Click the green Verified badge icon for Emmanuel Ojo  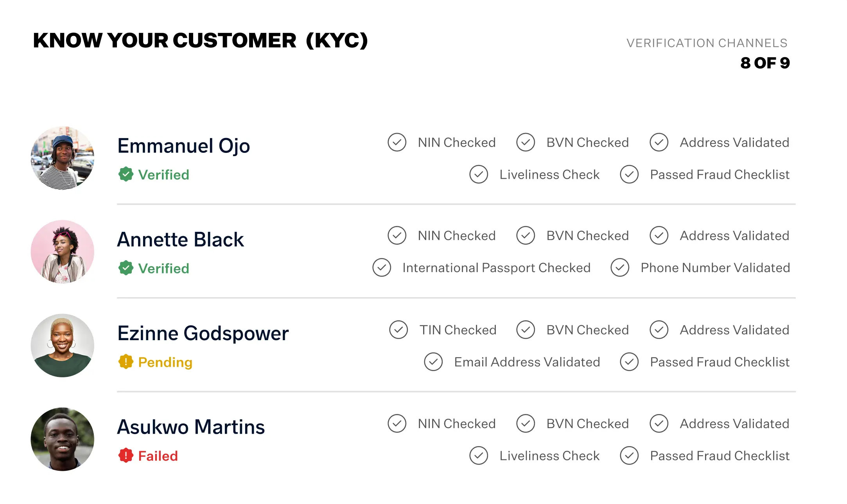[x=126, y=174]
